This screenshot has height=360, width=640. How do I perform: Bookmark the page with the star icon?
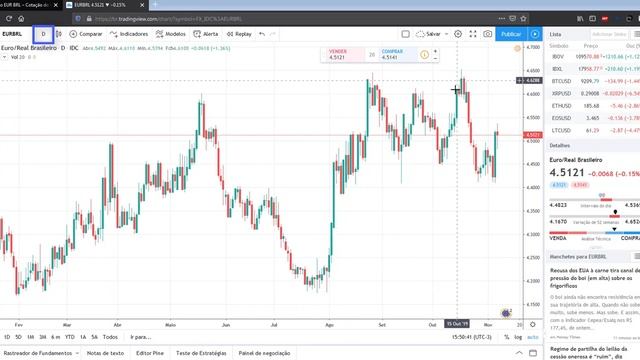523,19
